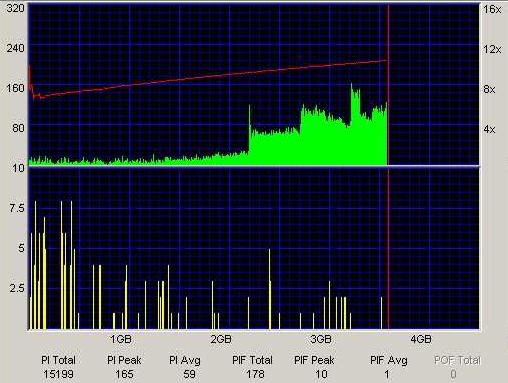Click the PIF Total label
Image resolution: width=508 pixels, height=383 pixels.
[x=252, y=360]
